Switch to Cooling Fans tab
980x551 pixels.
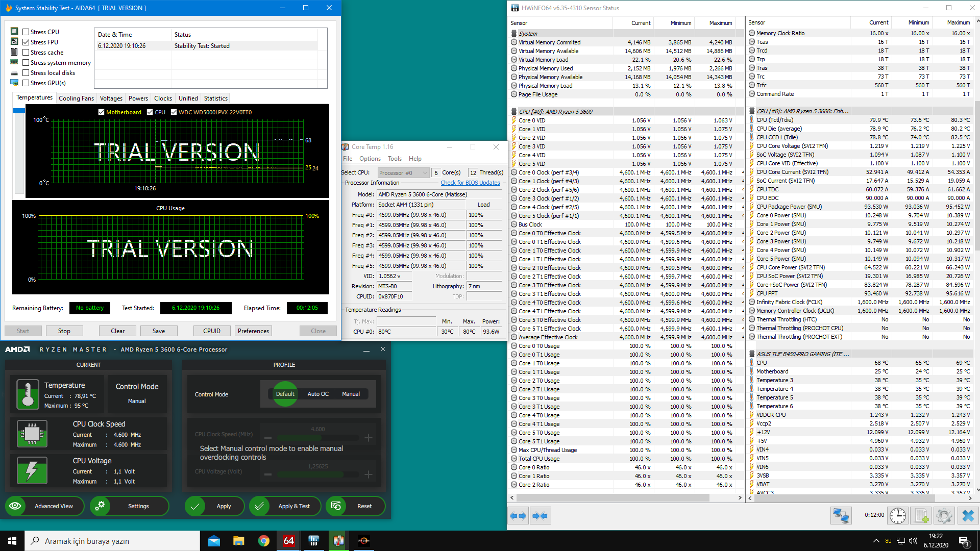[76, 98]
